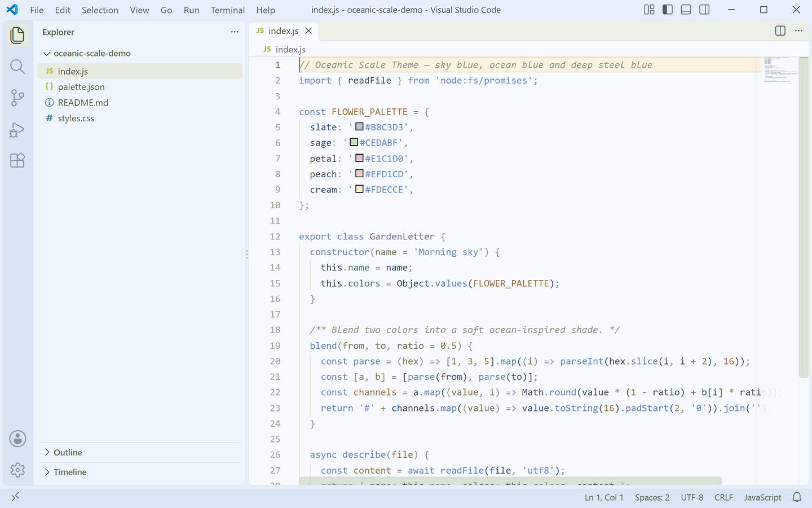
Task: Open the Help menu
Action: coord(266,10)
